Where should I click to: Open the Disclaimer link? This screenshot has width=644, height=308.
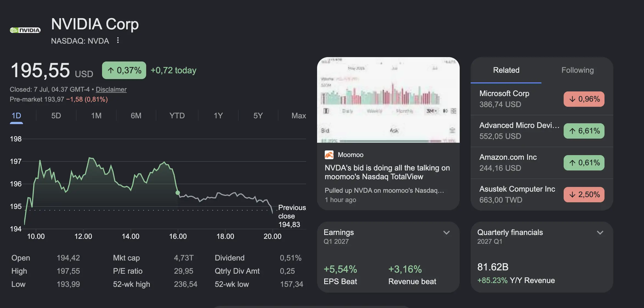(x=111, y=89)
